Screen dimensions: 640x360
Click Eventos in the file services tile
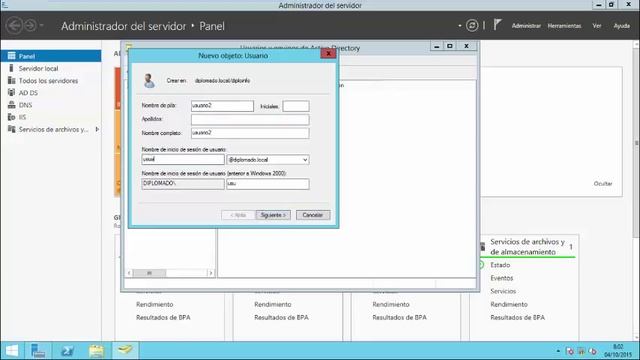pos(502,278)
